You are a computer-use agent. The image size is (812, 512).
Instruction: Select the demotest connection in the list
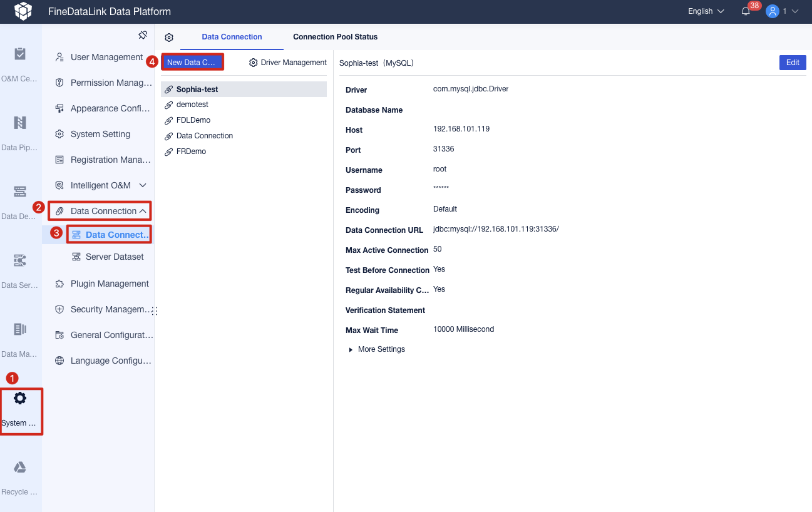click(192, 104)
